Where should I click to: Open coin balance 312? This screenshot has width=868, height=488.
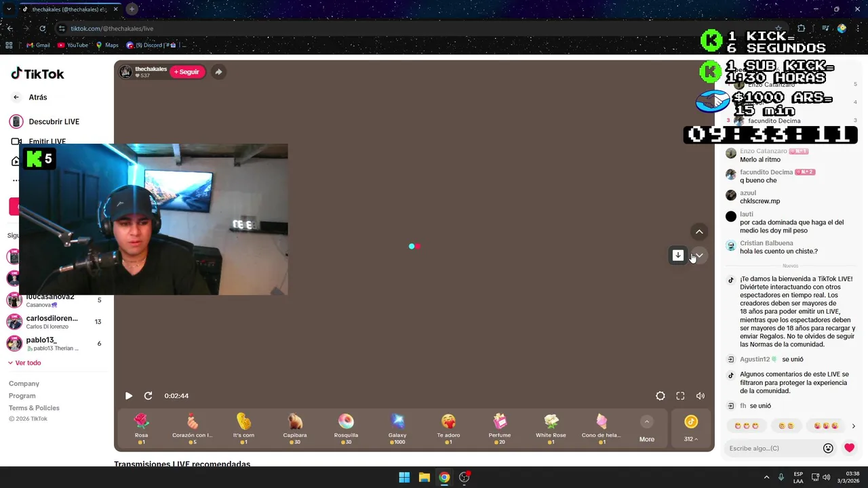pyautogui.click(x=691, y=429)
